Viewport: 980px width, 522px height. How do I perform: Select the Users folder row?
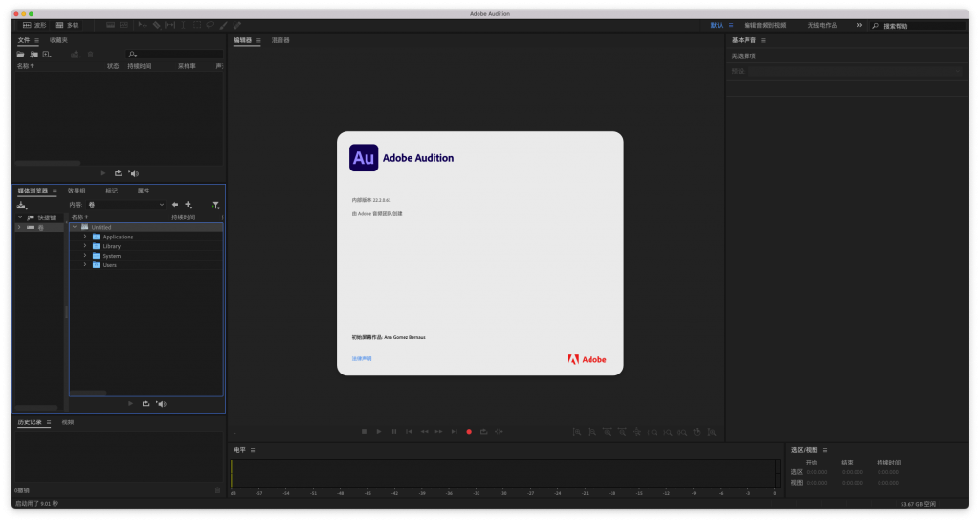pyautogui.click(x=145, y=265)
